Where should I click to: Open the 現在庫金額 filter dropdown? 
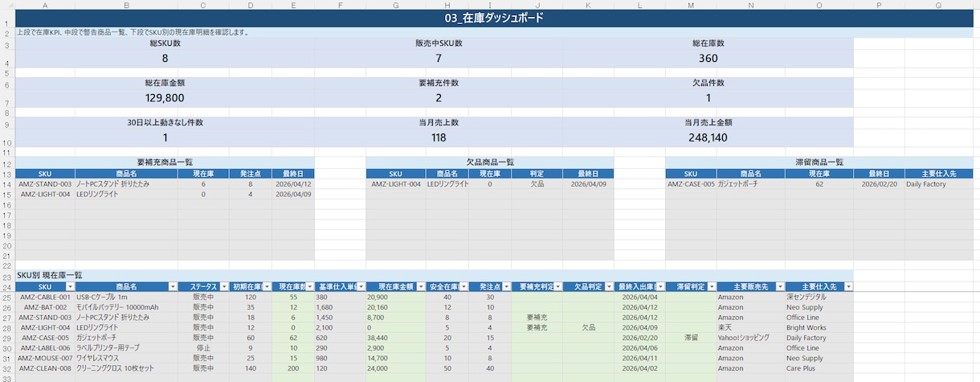(x=421, y=287)
